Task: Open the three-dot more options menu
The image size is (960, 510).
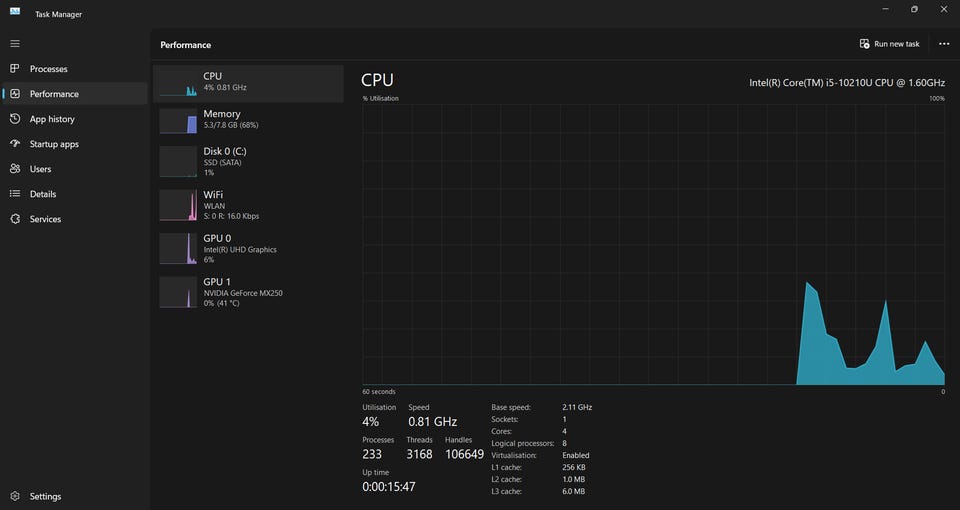Action: pyautogui.click(x=943, y=44)
